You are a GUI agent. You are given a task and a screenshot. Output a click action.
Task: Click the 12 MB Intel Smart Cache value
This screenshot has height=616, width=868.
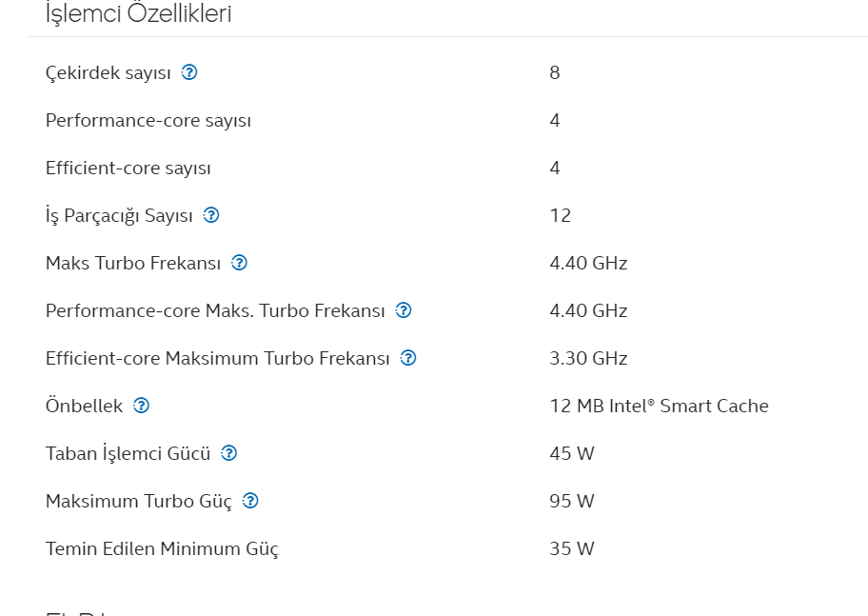[659, 406]
